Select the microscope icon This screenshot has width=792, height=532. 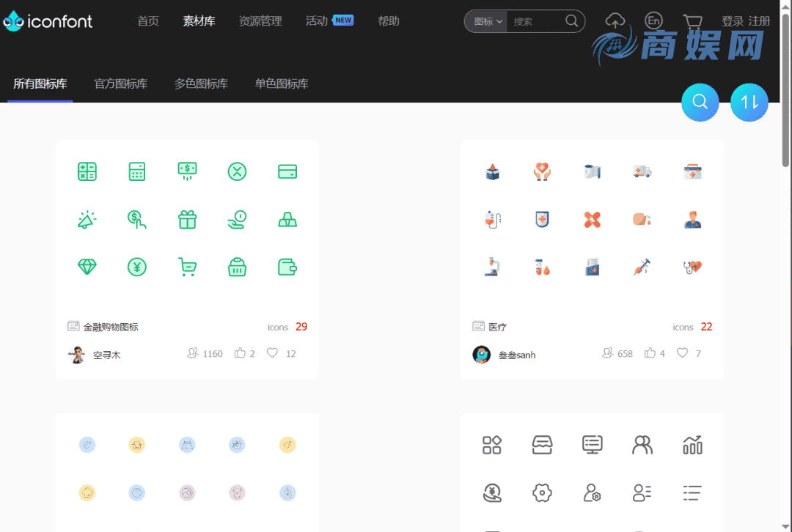492,267
